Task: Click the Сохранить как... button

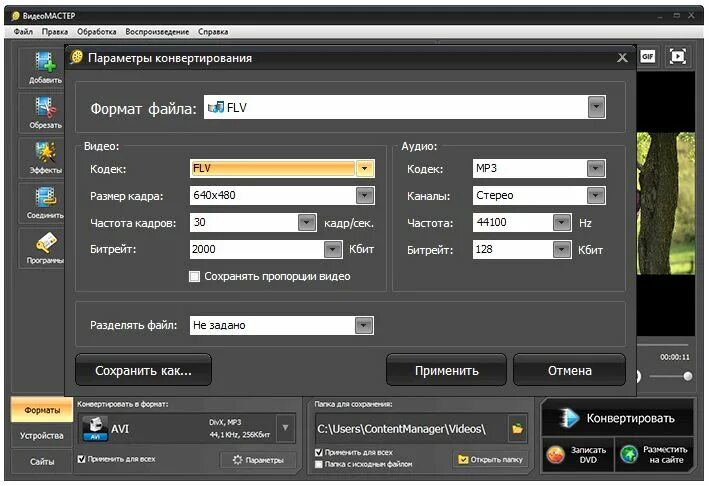Action: 143,370
